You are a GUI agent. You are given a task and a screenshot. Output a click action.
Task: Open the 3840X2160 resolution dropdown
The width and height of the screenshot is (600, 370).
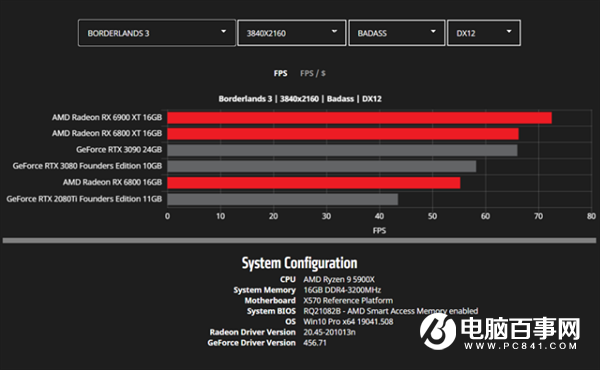coord(292,33)
